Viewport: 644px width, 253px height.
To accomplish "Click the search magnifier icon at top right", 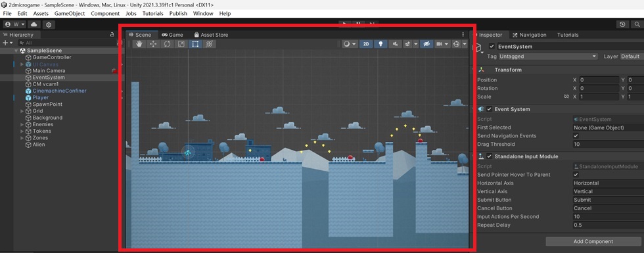I will tap(637, 25).
